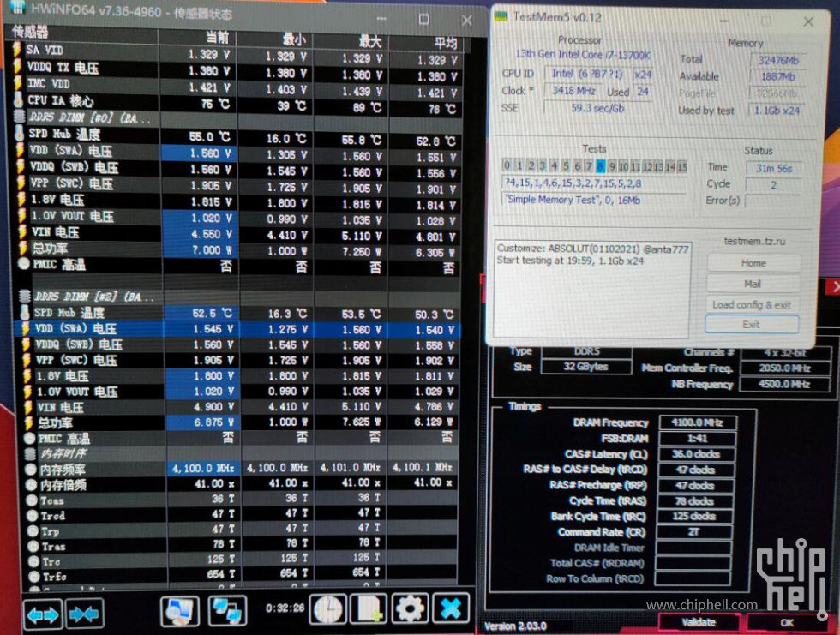
Task: Click the Command Rate field showing 2T
Action: pyautogui.click(x=693, y=531)
